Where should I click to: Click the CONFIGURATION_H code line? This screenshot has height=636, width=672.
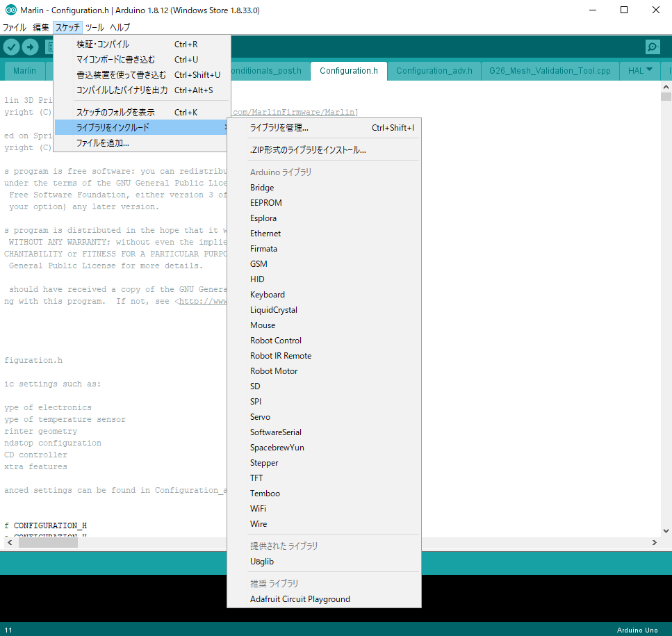pos(45,525)
